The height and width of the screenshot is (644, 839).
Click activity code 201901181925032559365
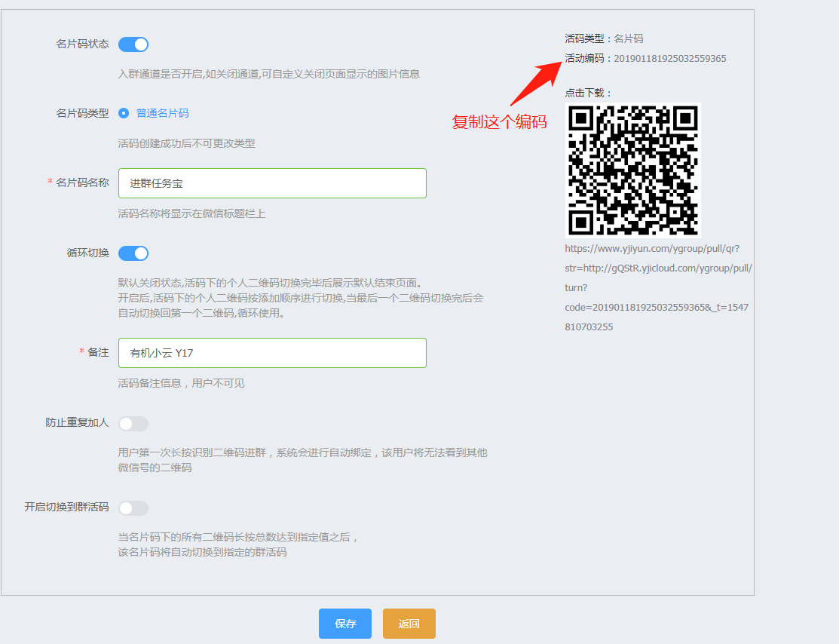(670, 58)
